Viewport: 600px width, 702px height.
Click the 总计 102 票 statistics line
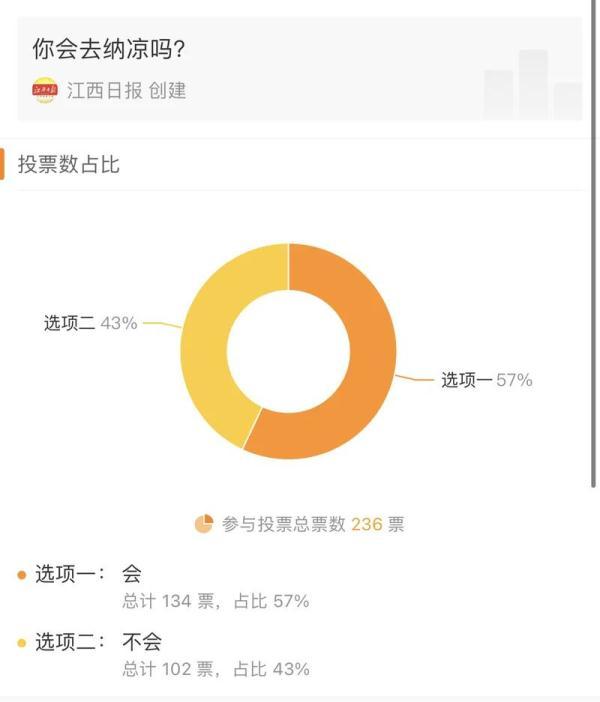(216, 669)
